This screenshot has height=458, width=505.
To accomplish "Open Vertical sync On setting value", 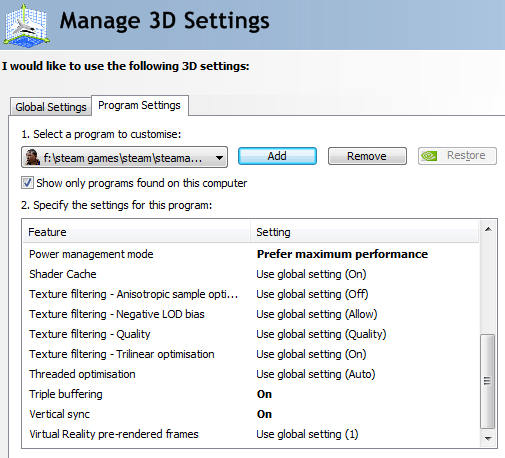I will point(264,414).
